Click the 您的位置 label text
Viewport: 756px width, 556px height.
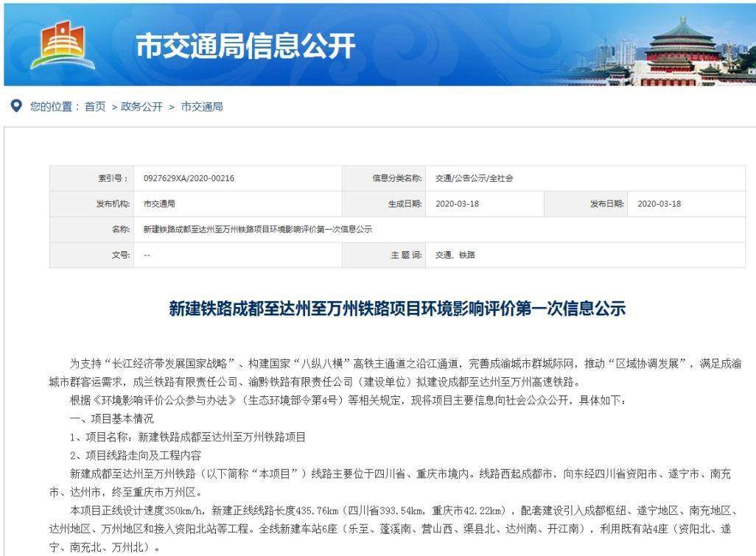click(x=52, y=108)
